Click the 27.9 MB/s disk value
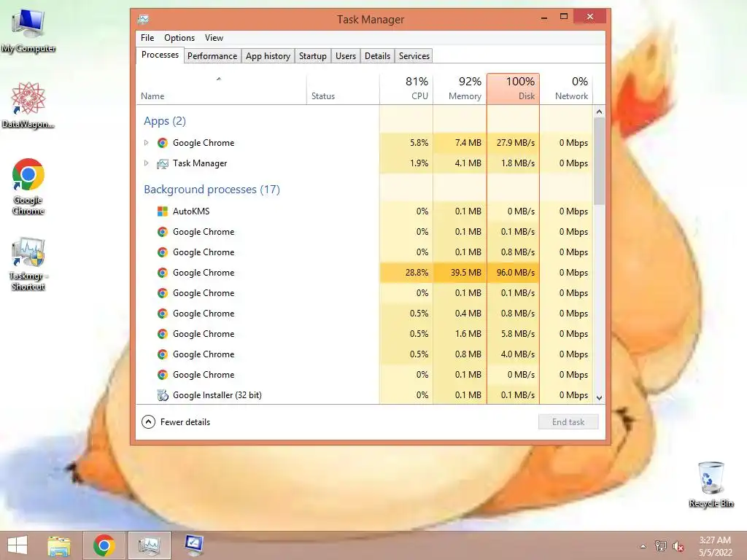The width and height of the screenshot is (747, 560). click(x=516, y=142)
